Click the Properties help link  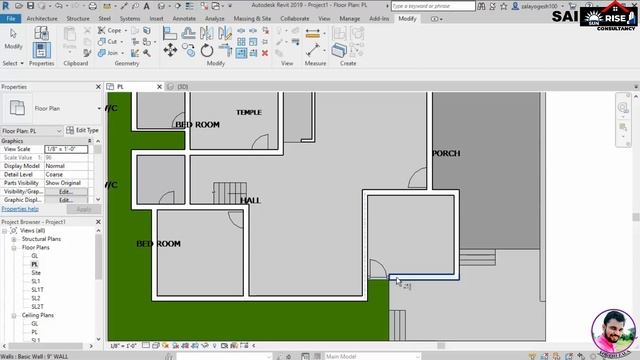click(20, 209)
